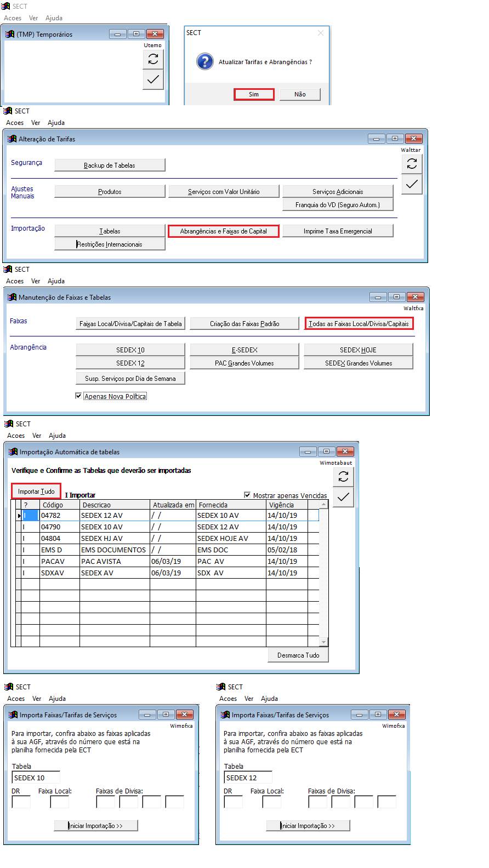
Task: Click SEDEX Grandes Volumes
Action: click(359, 363)
